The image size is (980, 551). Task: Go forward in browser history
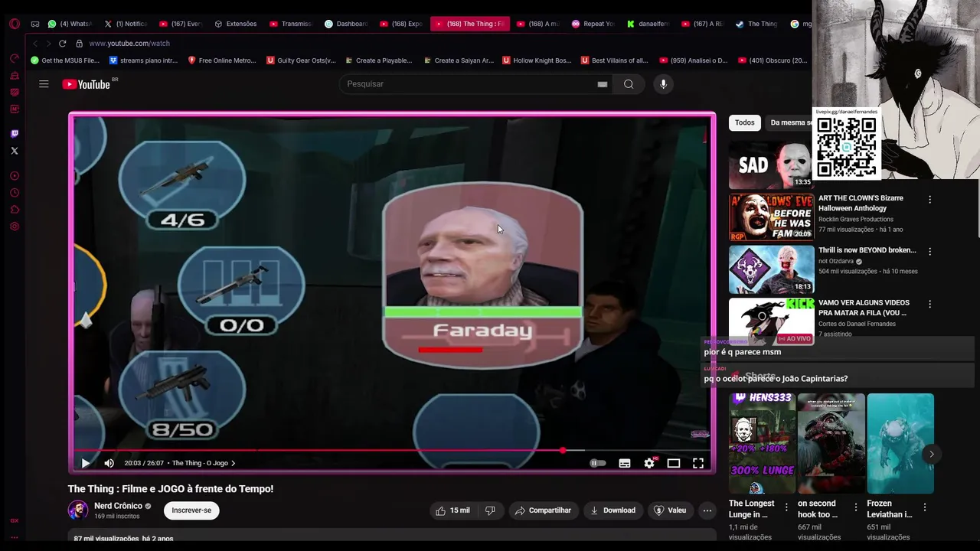pyautogui.click(x=48, y=44)
